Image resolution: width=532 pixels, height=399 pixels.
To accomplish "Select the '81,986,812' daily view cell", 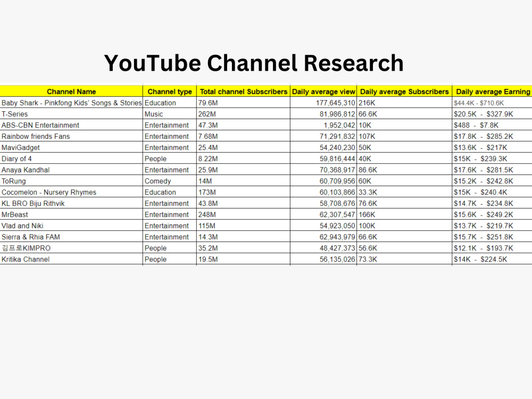I will pos(323,114).
